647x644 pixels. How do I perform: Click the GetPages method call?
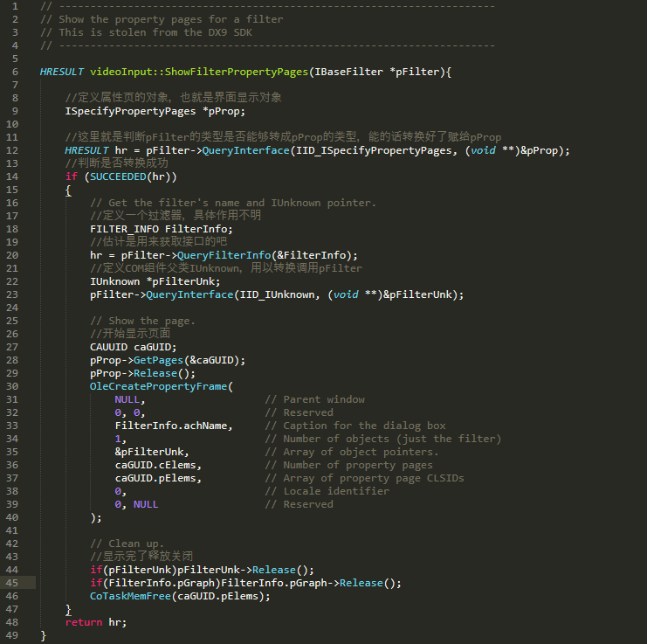pyautogui.click(x=158, y=360)
